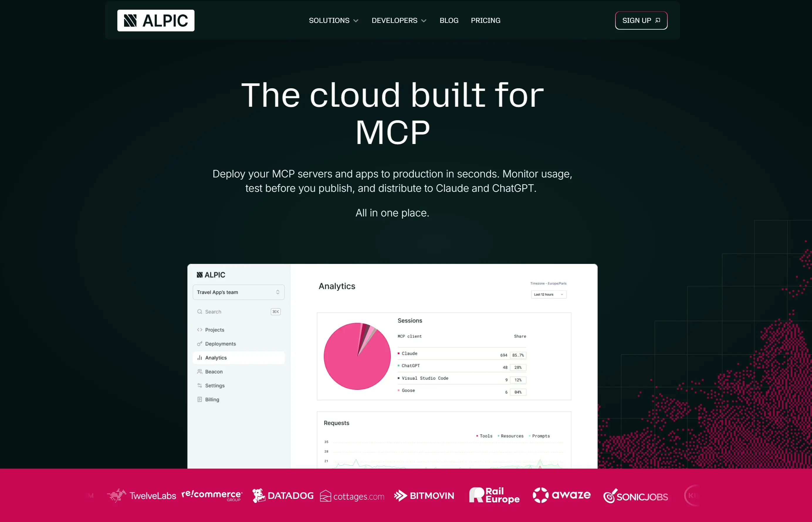Screen dimensions: 812x522
Task: Open the Pricing page
Action: coord(485,21)
